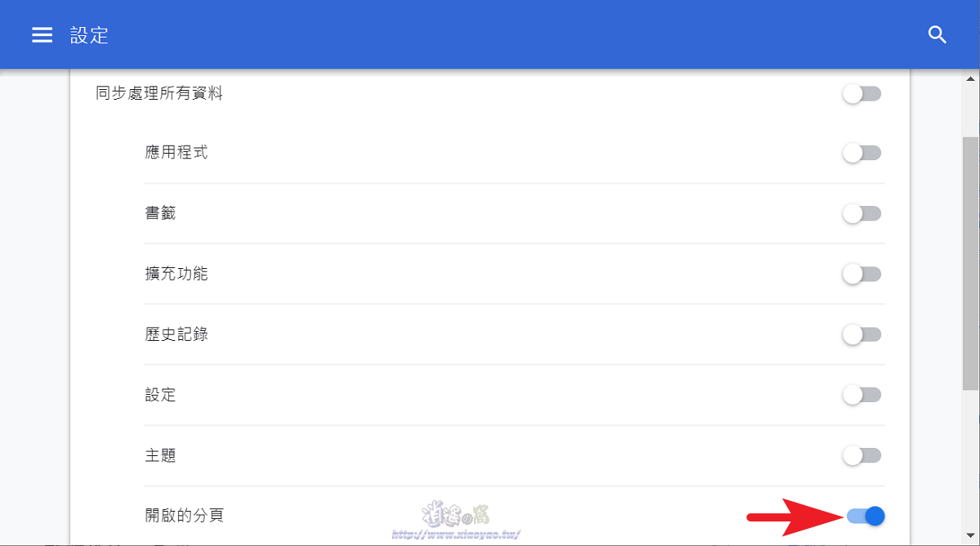This screenshot has height=546, width=980.
Task: Toggle 擴充功能 synchronization on
Action: click(862, 274)
